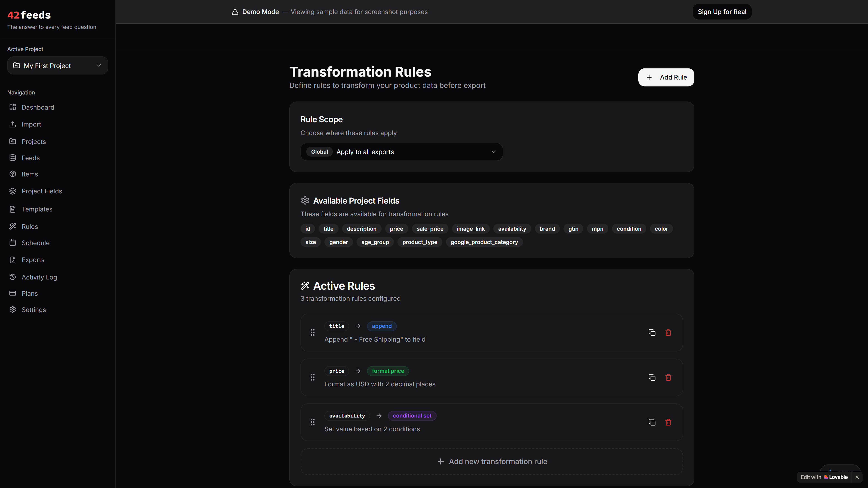The width and height of the screenshot is (868, 488).
Task: Click the Activity Log clock icon
Action: click(x=13, y=277)
